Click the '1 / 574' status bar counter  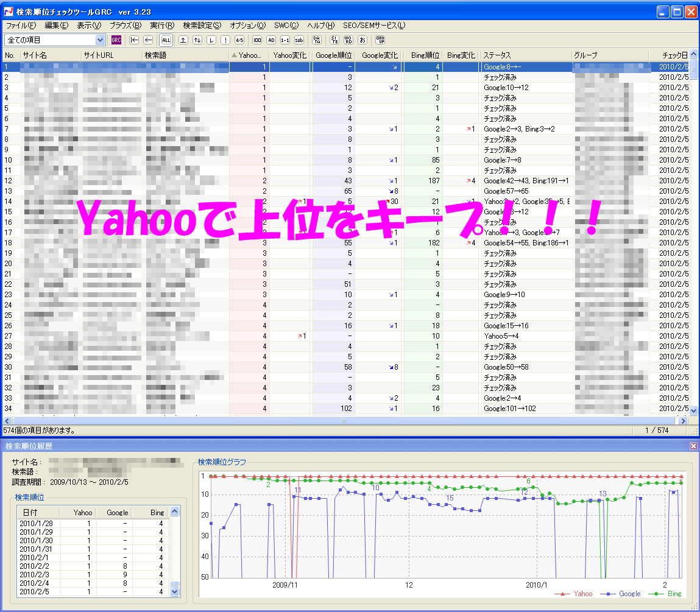coord(657,431)
